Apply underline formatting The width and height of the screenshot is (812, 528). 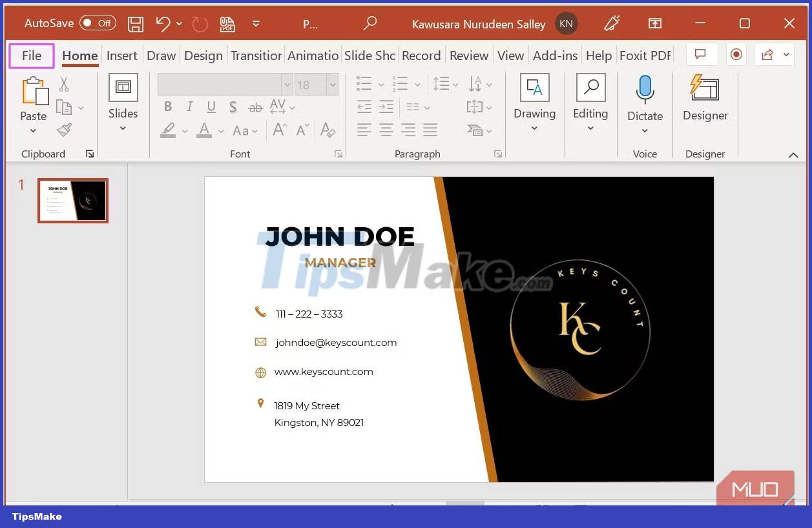[211, 107]
